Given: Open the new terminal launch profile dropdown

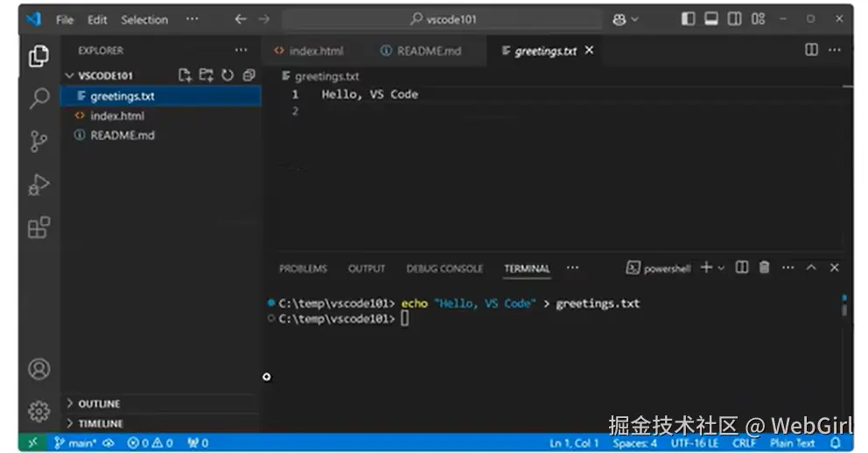Looking at the screenshot, I should (x=721, y=268).
